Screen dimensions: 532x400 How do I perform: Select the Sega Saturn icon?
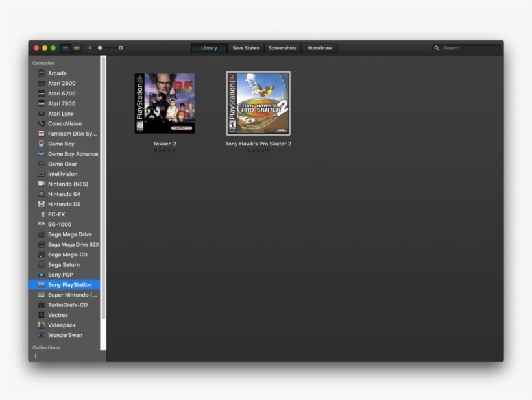click(x=42, y=264)
